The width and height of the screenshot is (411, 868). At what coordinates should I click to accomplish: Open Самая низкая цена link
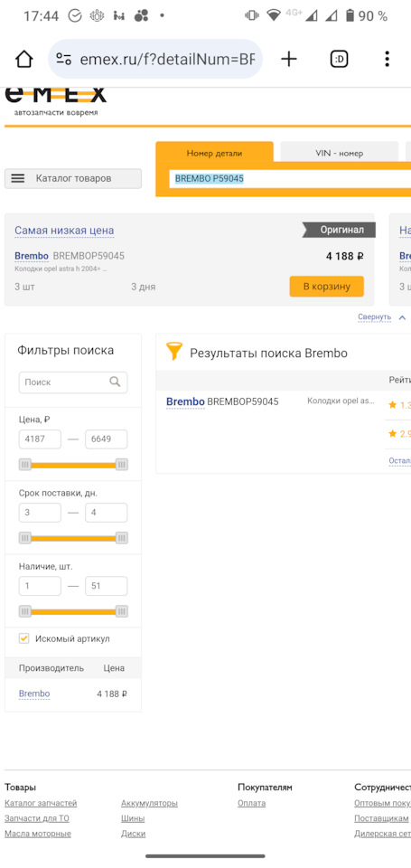(64, 231)
